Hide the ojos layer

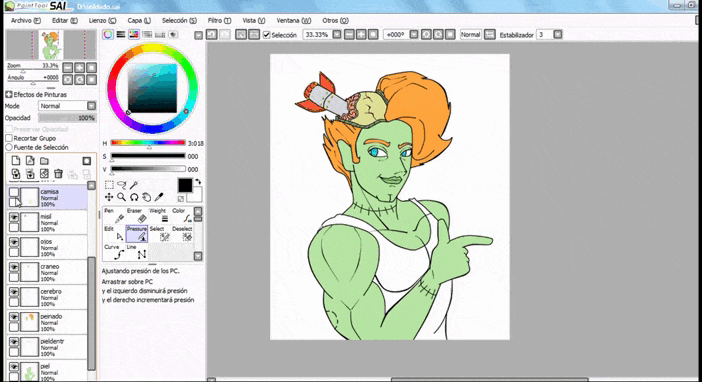coord(14,242)
